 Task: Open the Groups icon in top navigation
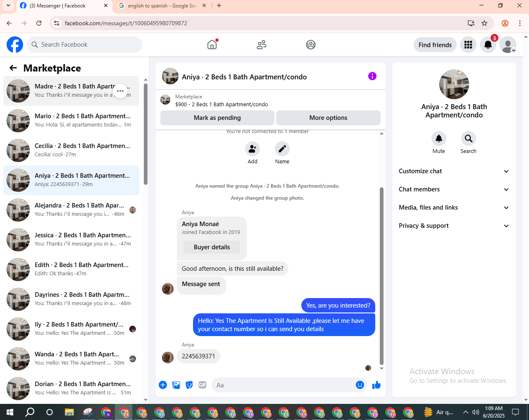point(311,45)
